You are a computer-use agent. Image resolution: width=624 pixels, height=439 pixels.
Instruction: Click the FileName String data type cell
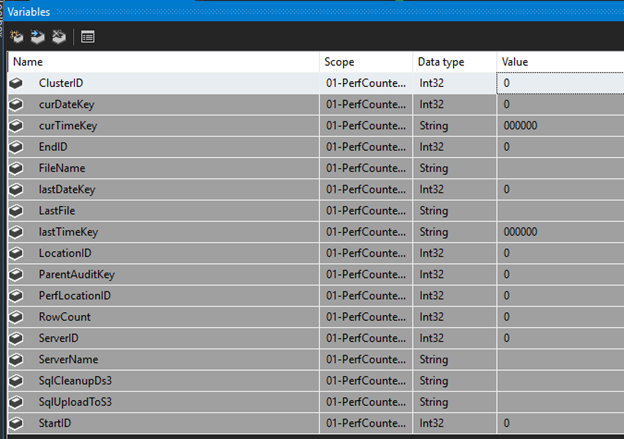455,168
